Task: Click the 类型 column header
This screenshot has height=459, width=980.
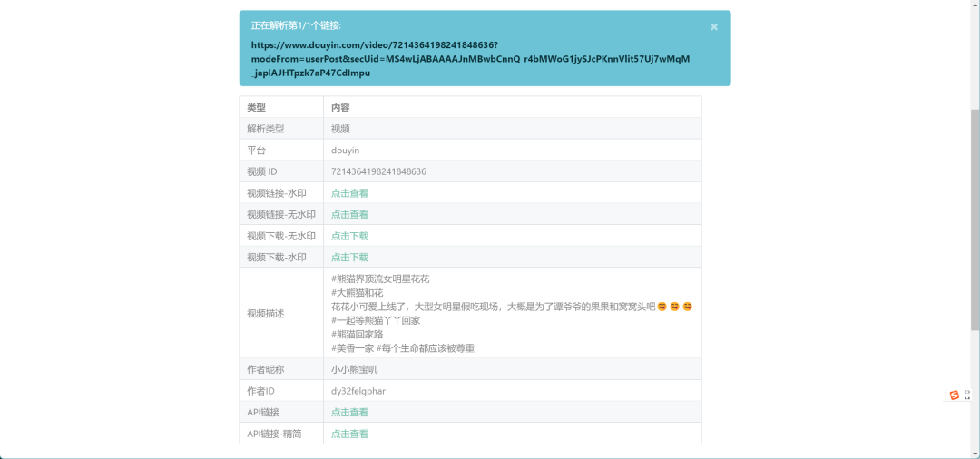Action: click(x=256, y=107)
